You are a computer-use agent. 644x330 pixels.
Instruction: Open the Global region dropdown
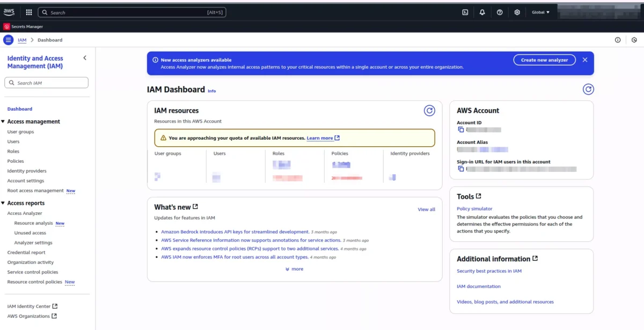click(540, 12)
